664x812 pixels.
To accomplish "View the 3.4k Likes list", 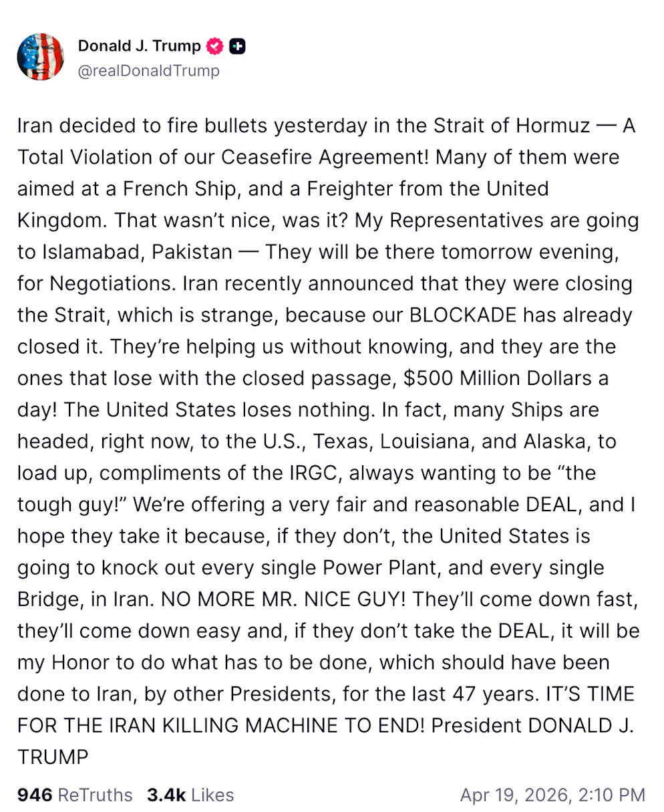I will 190,795.
